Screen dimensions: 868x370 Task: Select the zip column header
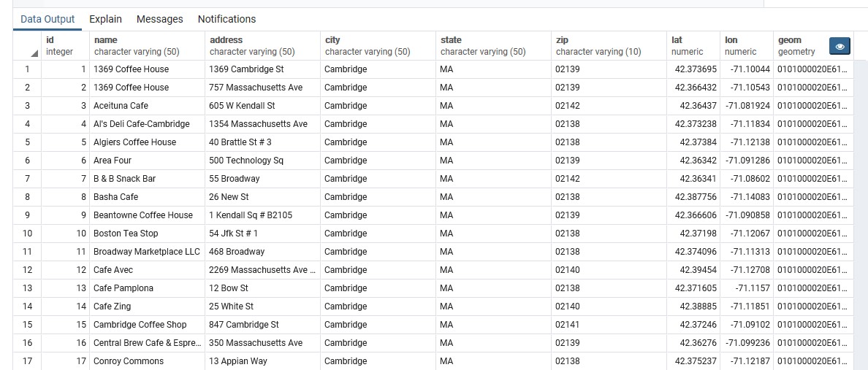pyautogui.click(x=609, y=46)
